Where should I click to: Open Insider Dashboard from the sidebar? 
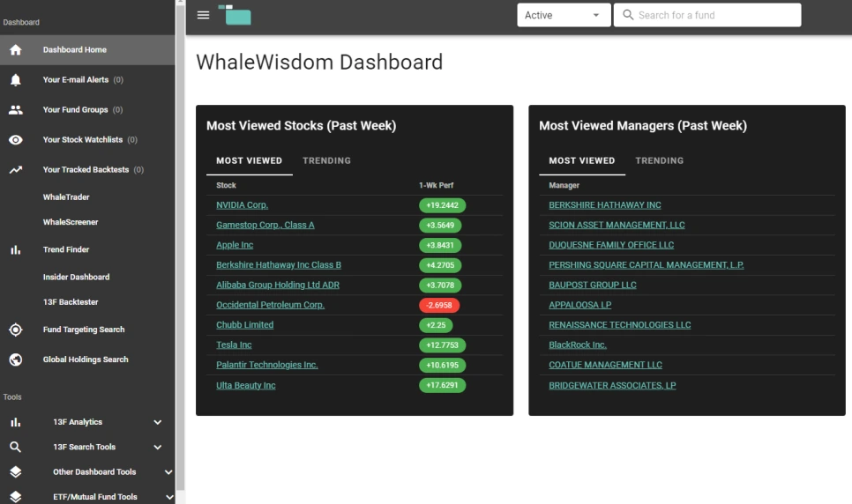click(76, 277)
